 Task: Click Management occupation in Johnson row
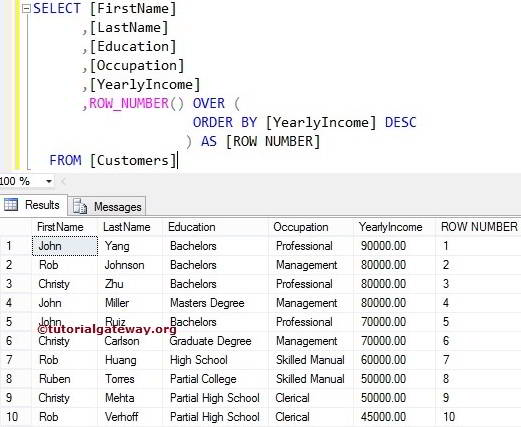[311, 265]
